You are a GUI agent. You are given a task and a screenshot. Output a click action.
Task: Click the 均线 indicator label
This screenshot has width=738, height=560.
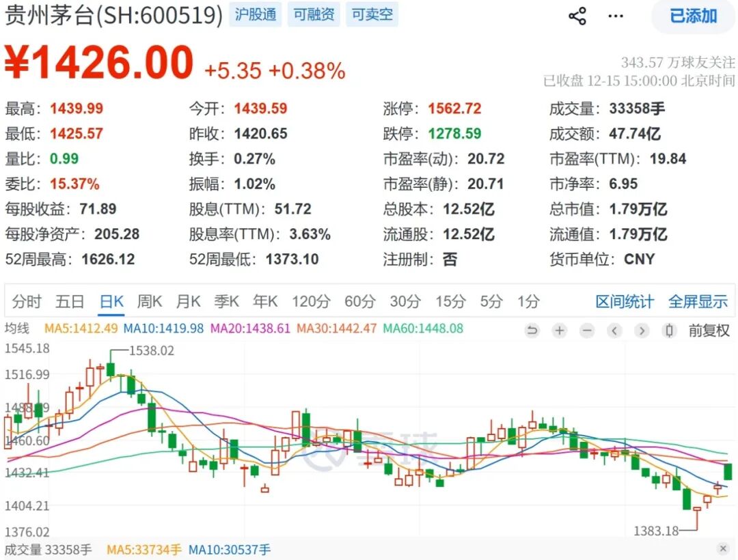click(x=17, y=328)
